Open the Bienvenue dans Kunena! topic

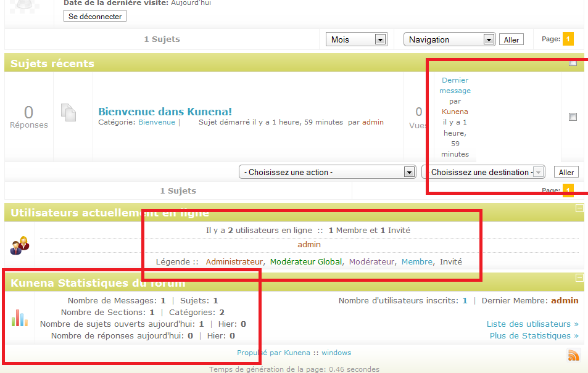(x=165, y=112)
